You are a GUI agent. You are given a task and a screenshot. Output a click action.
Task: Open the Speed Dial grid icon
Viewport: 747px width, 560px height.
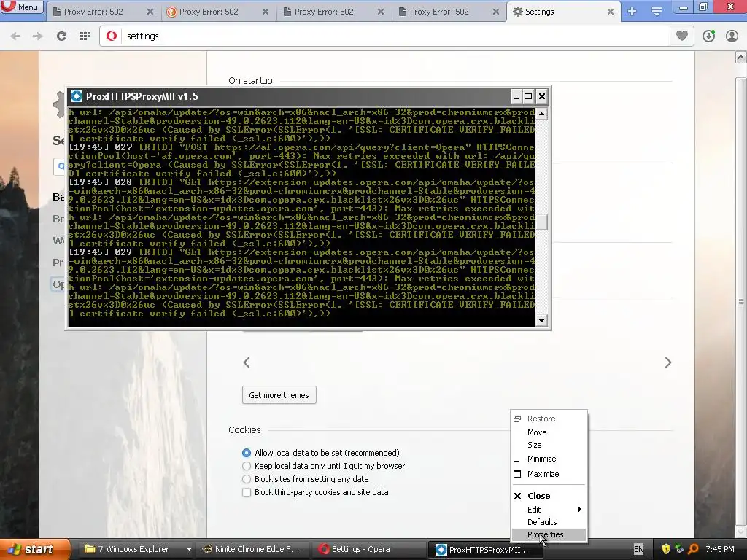(x=85, y=36)
